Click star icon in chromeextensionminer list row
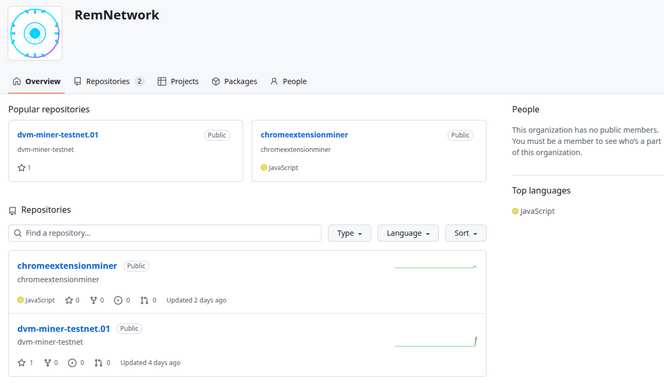 point(69,300)
